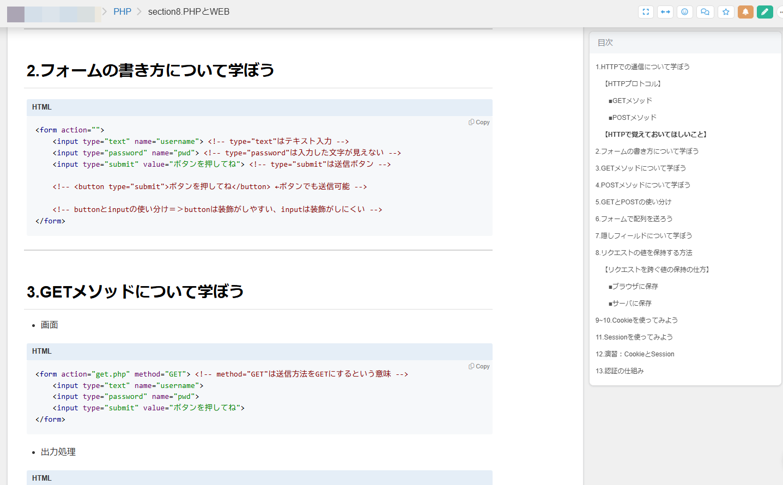Click the 画面 bullet text
This screenshot has width=783, height=485.
[x=49, y=325]
